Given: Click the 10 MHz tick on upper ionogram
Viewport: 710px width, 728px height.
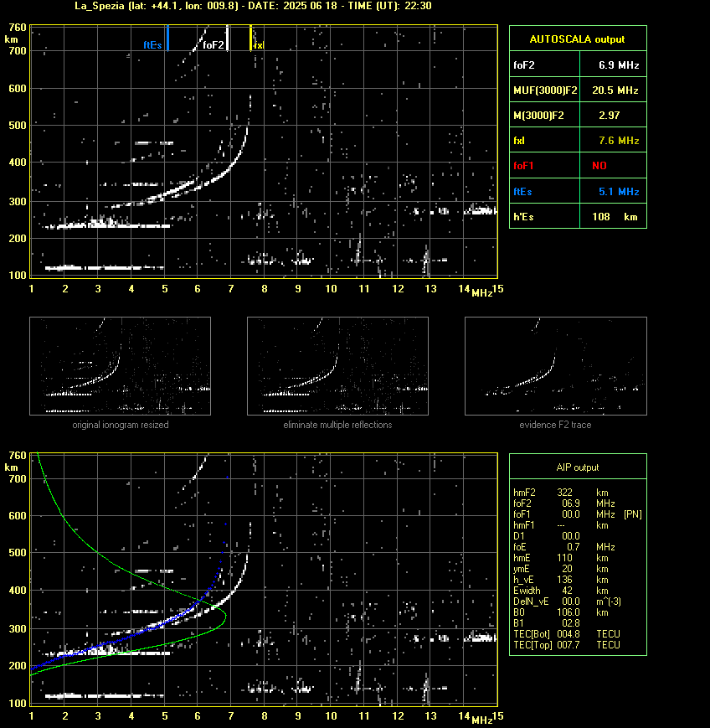Looking at the screenshot, I should (331, 289).
